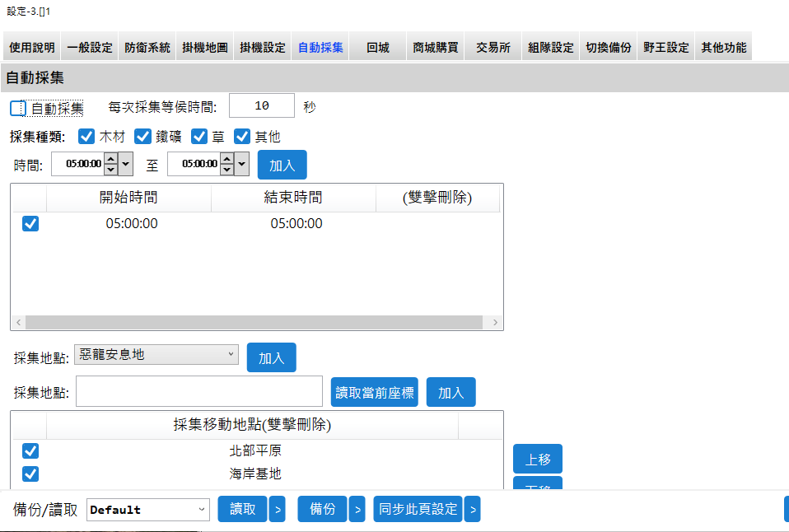Image resolution: width=789 pixels, height=532 pixels.
Task: Open the 惡龍安息地 location dropdown
Action: (156, 354)
